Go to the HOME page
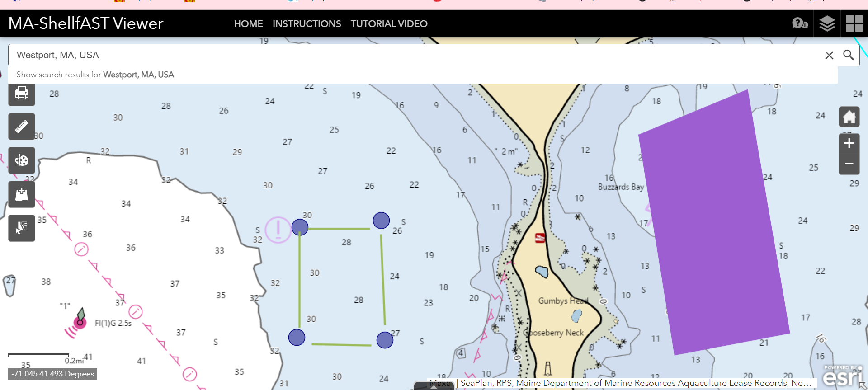 pyautogui.click(x=248, y=24)
